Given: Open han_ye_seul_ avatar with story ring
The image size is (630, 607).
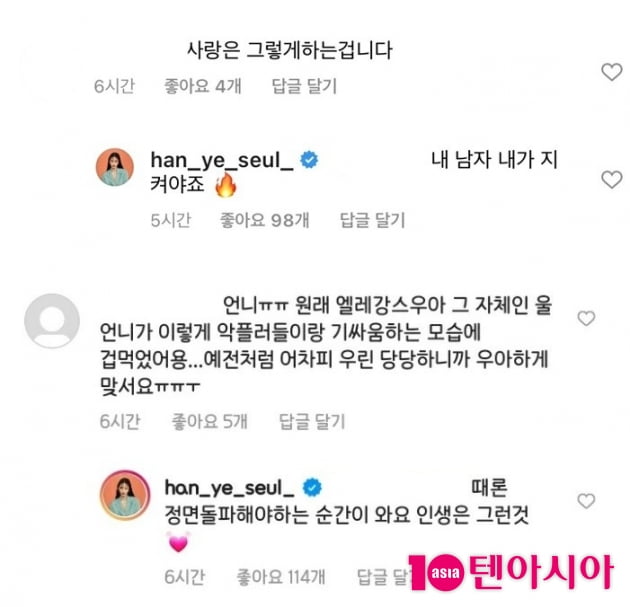Looking at the screenshot, I should 125,495.
